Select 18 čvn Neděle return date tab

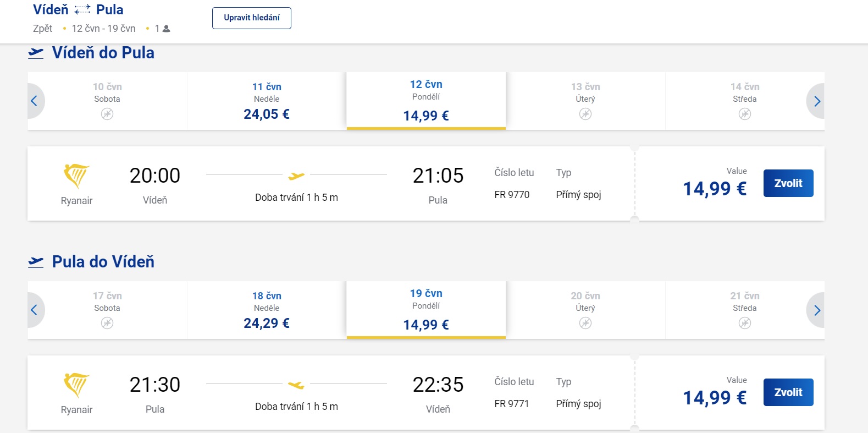(x=267, y=310)
